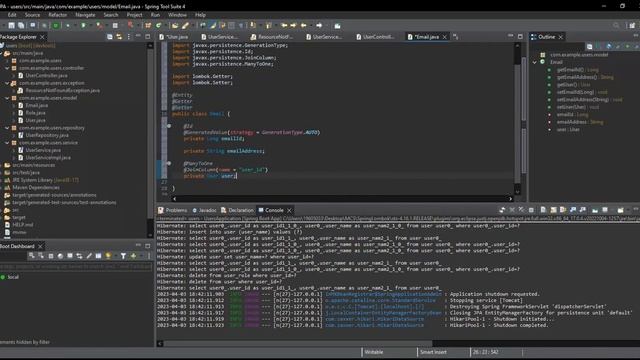The width and height of the screenshot is (640, 360).
Task: Click Open Browser globe icon in Boot Dashboard
Action: (60, 256)
